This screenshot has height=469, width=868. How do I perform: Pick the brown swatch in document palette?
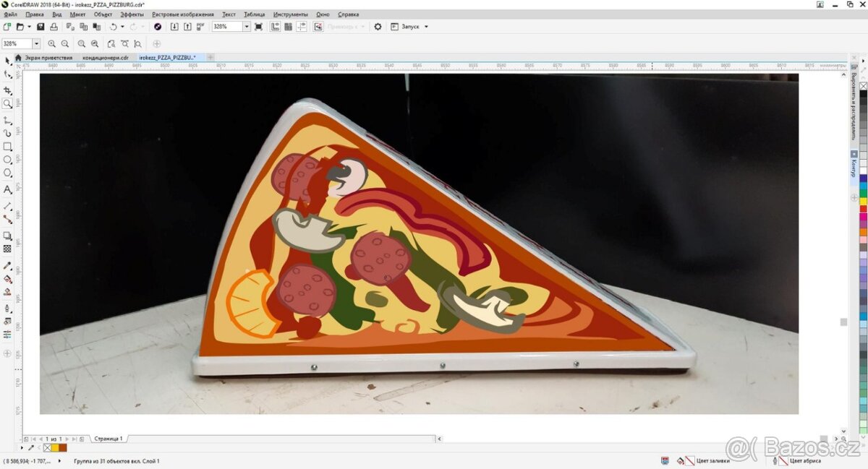pyautogui.click(x=63, y=448)
